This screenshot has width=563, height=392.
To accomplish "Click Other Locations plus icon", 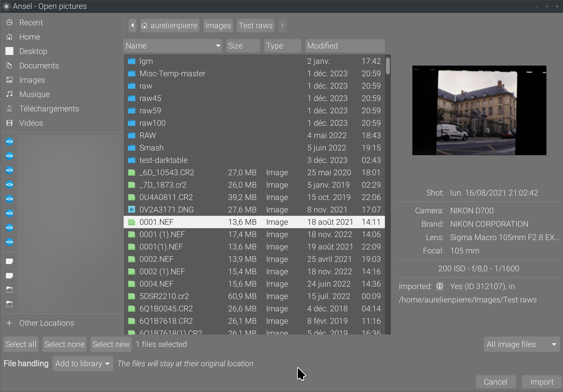I will pos(9,323).
